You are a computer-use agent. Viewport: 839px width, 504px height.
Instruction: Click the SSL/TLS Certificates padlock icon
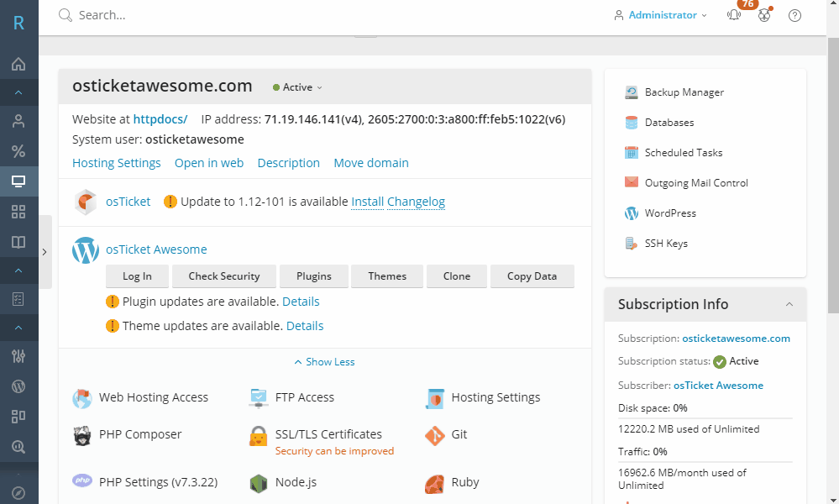[259, 435]
